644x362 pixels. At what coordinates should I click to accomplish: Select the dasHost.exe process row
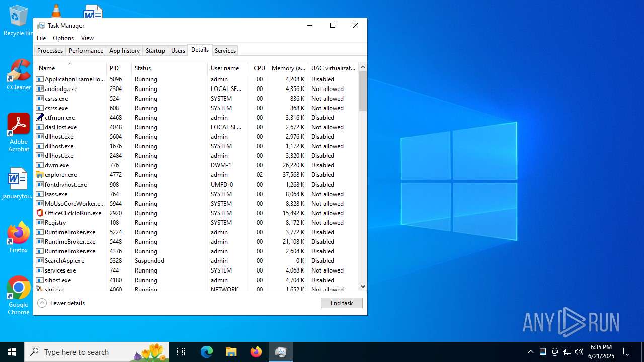point(196,127)
